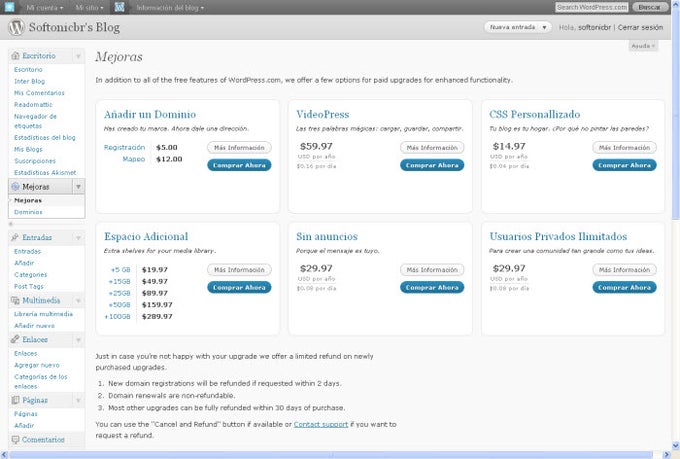680x459 pixels.
Task: Click the WordPress logo beside the blog title
Action: 16,27
